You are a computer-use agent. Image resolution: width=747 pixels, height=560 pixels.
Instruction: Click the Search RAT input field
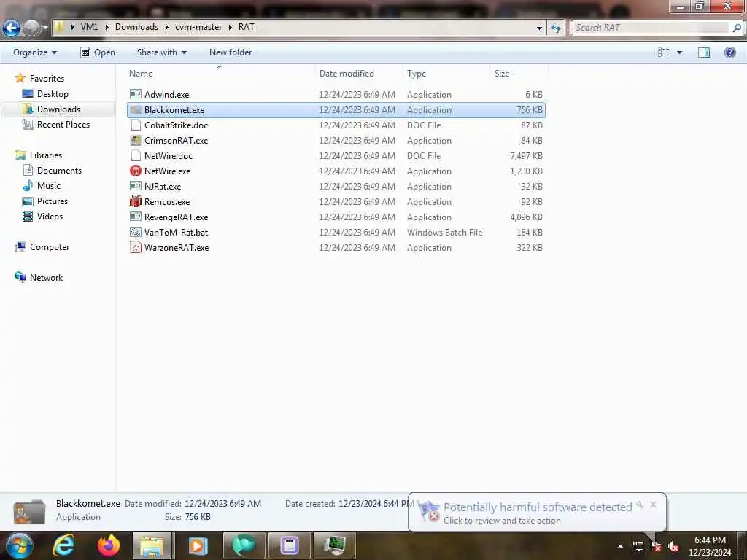coord(651,28)
